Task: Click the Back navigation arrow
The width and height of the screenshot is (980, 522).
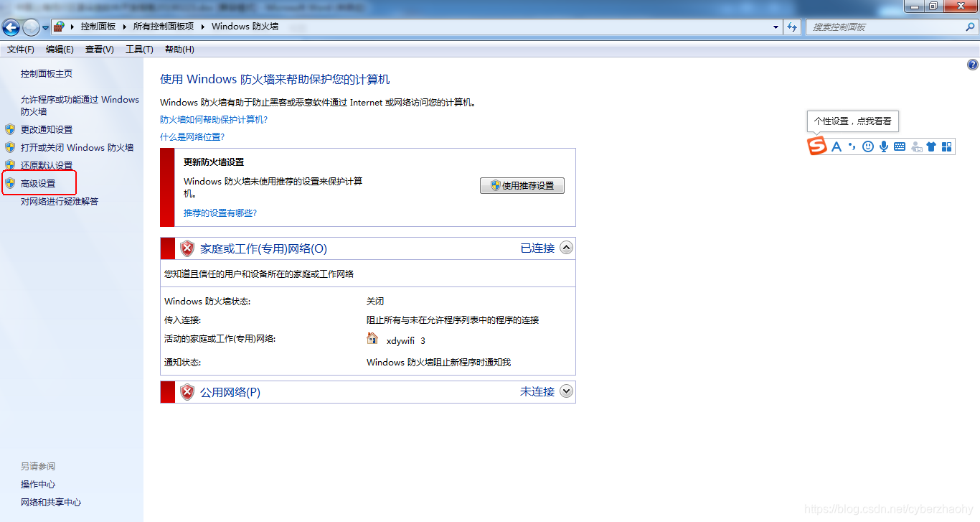Action: coord(11,27)
